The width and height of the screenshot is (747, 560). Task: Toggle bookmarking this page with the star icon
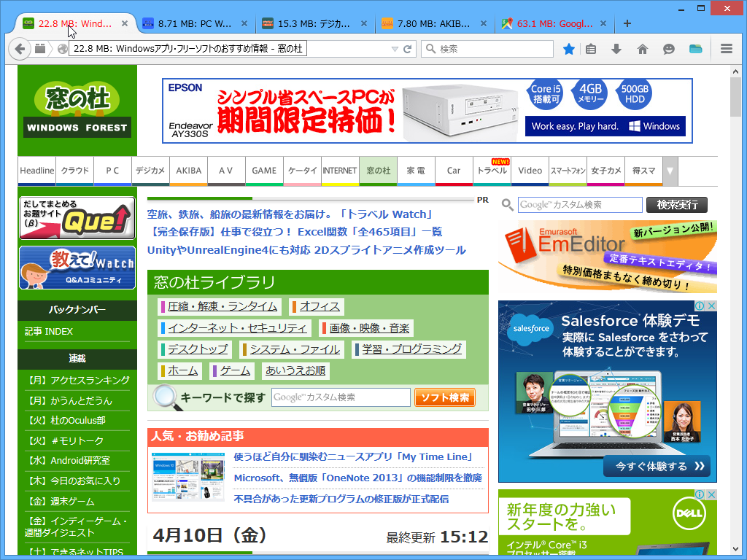568,49
